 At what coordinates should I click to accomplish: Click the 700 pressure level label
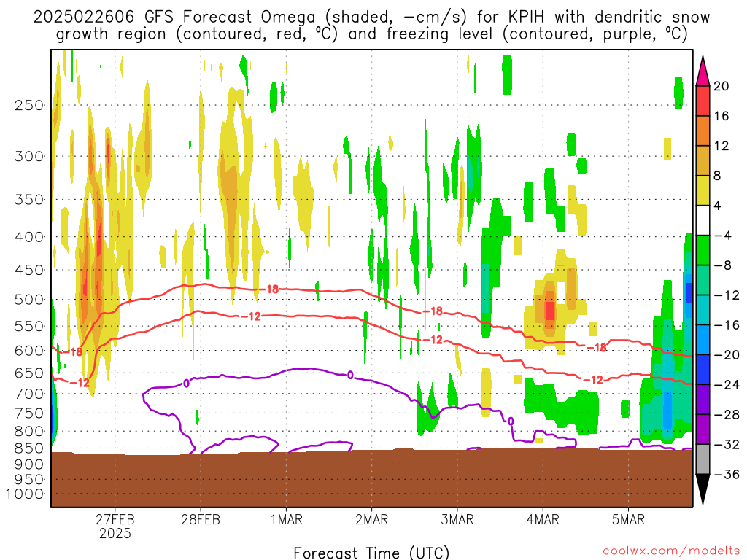click(29, 394)
